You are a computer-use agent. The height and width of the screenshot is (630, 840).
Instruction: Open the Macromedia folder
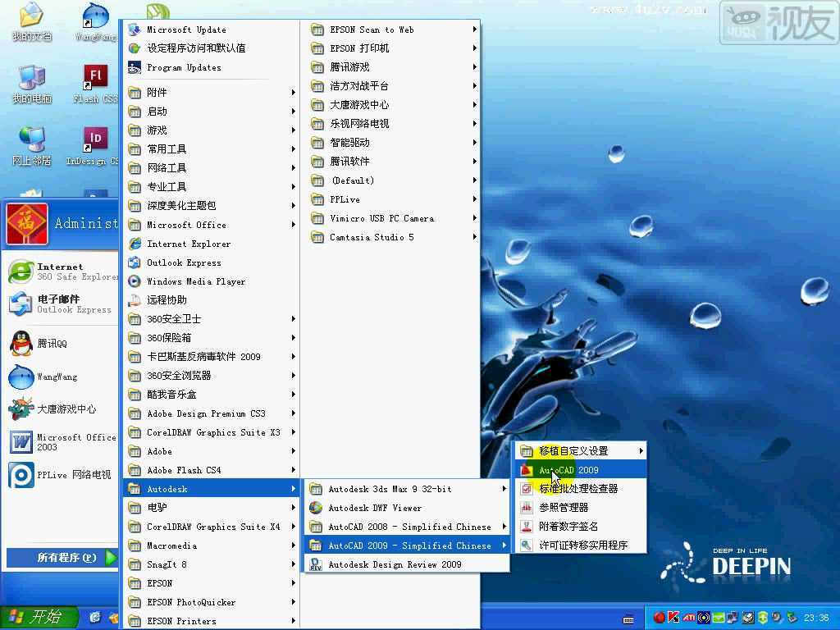[211, 546]
